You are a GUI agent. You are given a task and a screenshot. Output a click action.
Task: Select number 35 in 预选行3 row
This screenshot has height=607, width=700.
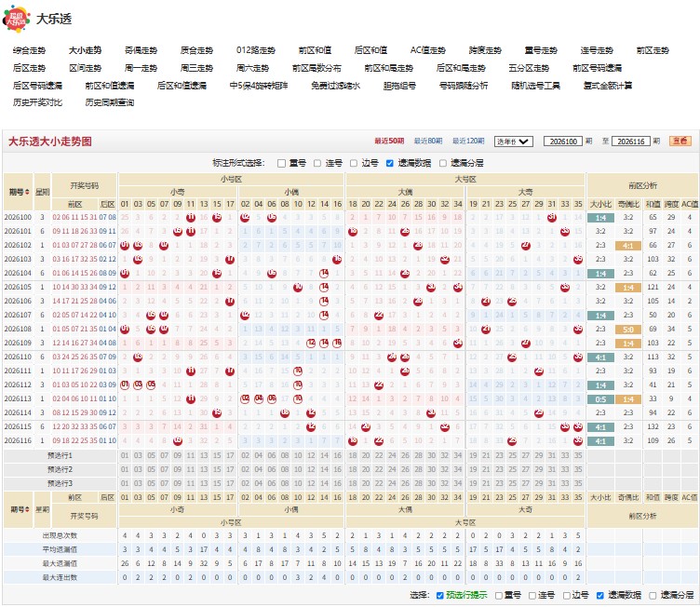[x=578, y=483]
